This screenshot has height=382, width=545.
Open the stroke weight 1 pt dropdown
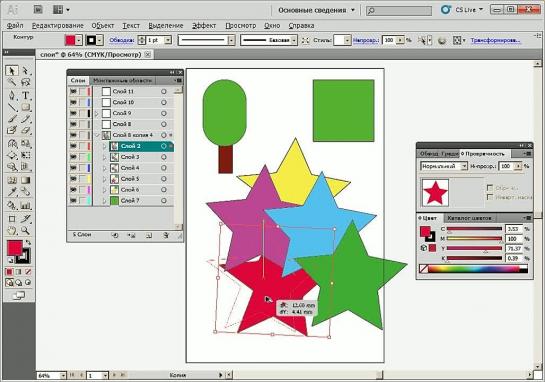click(168, 40)
